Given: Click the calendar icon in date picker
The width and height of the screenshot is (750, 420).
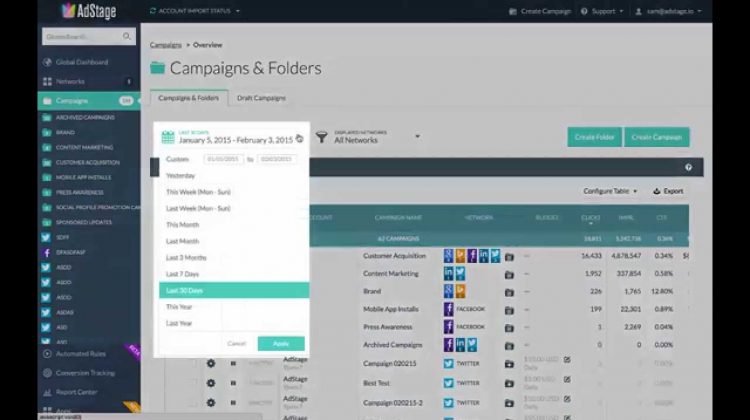Looking at the screenshot, I should coord(168,137).
